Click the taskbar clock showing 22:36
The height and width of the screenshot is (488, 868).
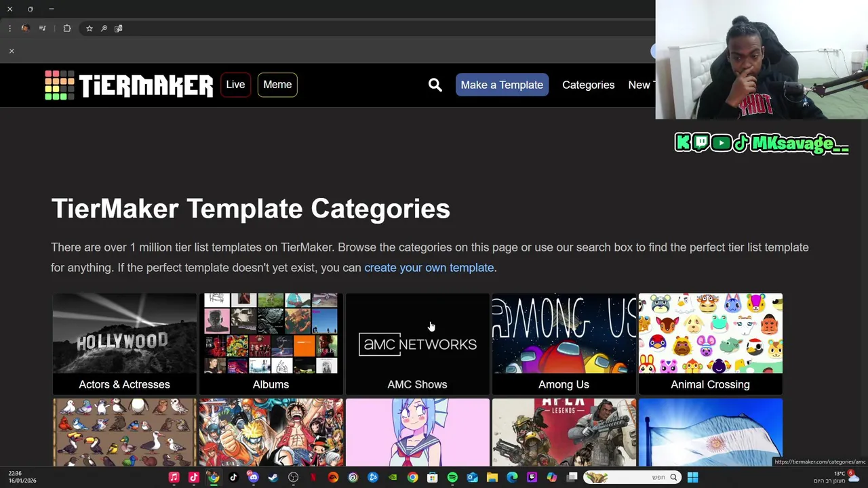coord(22,477)
